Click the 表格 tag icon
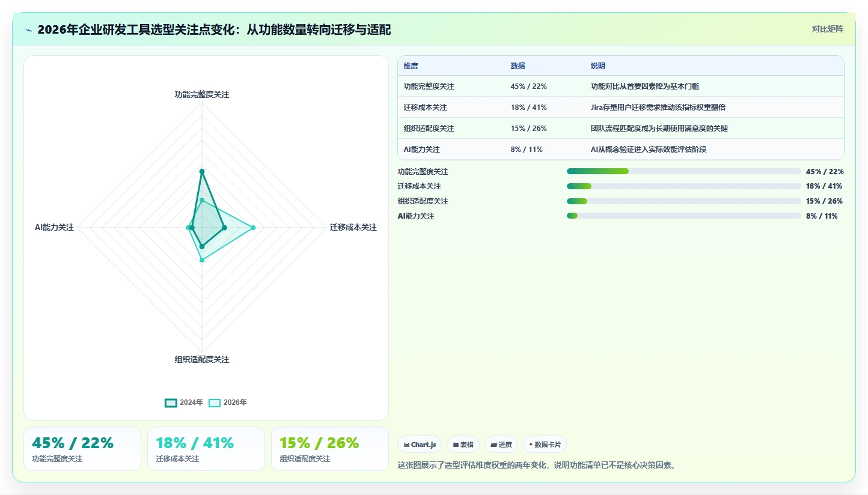The width and height of the screenshot is (868, 495). tap(456, 445)
